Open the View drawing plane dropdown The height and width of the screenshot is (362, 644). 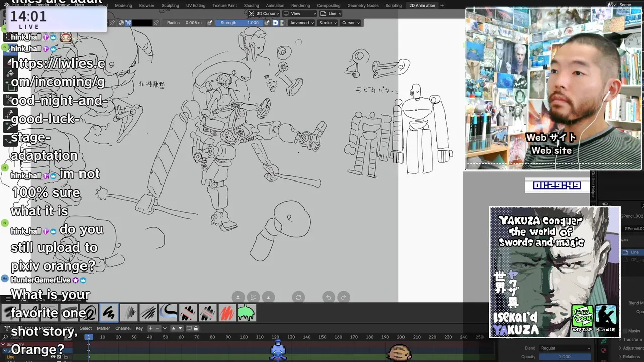pyautogui.click(x=299, y=14)
